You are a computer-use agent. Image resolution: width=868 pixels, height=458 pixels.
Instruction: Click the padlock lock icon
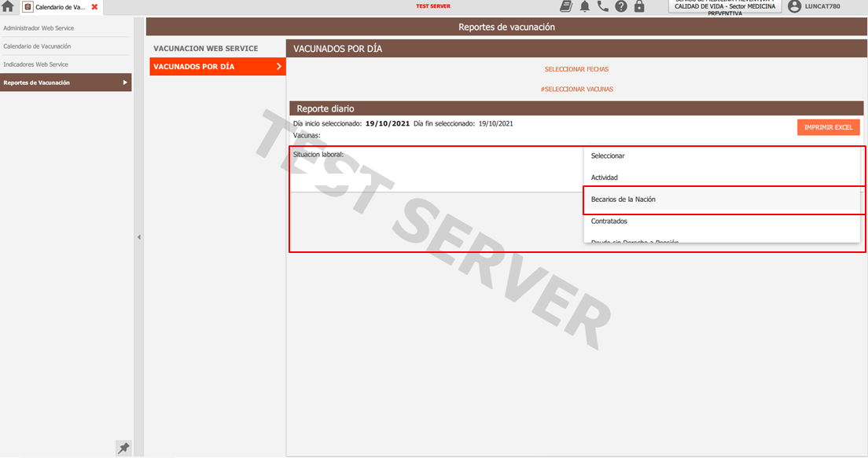click(x=639, y=6)
